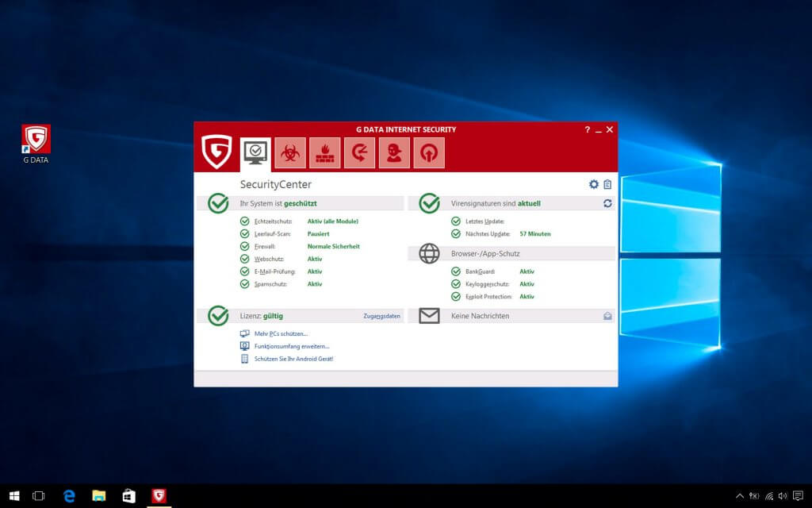
Task: Open settings via the gear icon
Action: (x=594, y=184)
